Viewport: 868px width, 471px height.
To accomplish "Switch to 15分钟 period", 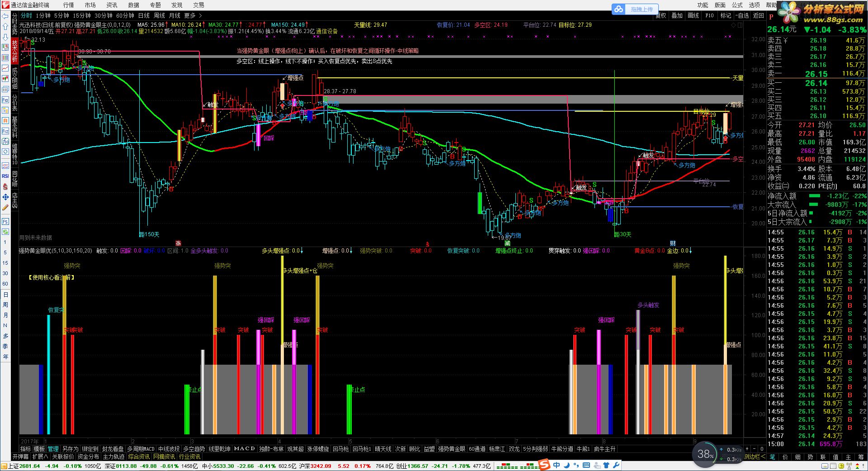I will [x=81, y=16].
